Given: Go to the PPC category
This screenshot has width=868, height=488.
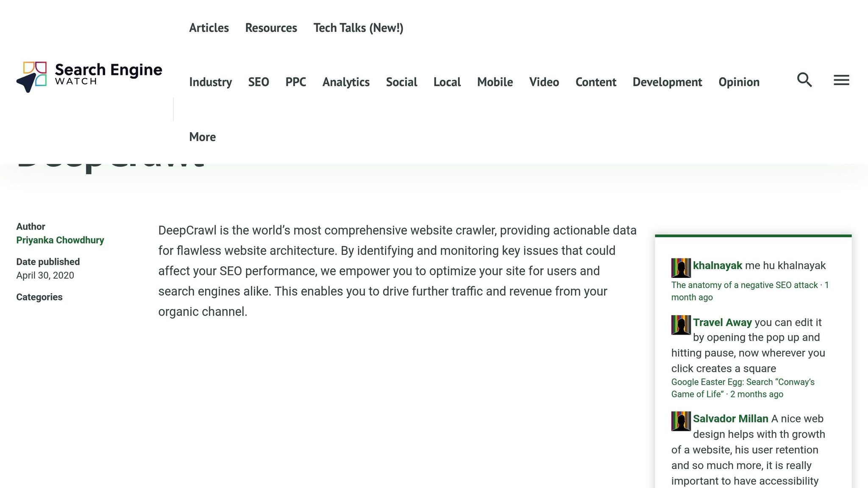Looking at the screenshot, I should [296, 82].
